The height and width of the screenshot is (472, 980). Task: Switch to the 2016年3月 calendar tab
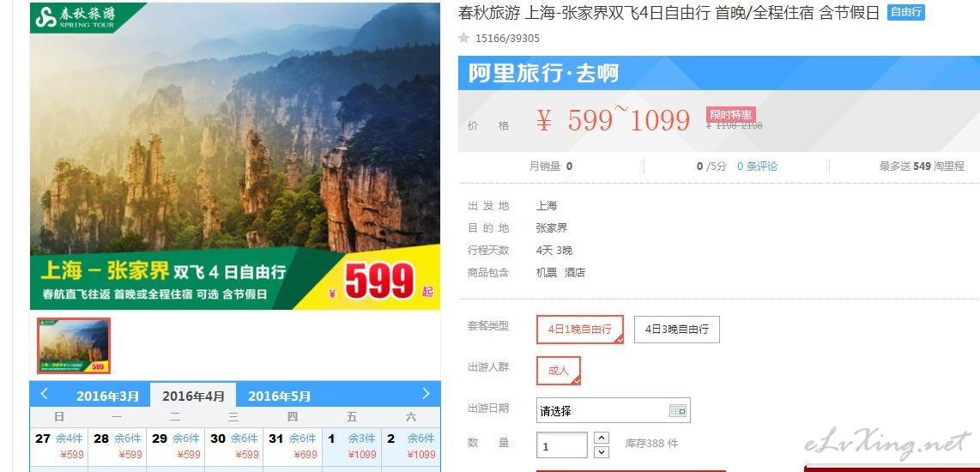tap(107, 396)
